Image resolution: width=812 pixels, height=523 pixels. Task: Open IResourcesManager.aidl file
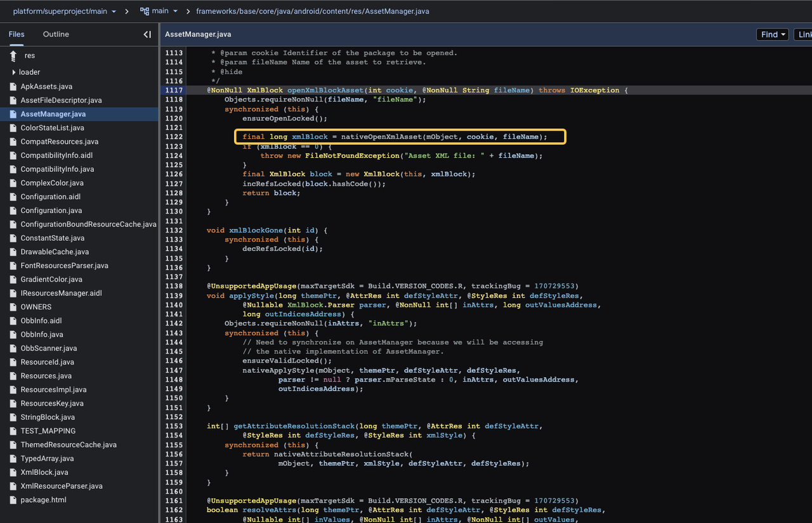coord(61,293)
